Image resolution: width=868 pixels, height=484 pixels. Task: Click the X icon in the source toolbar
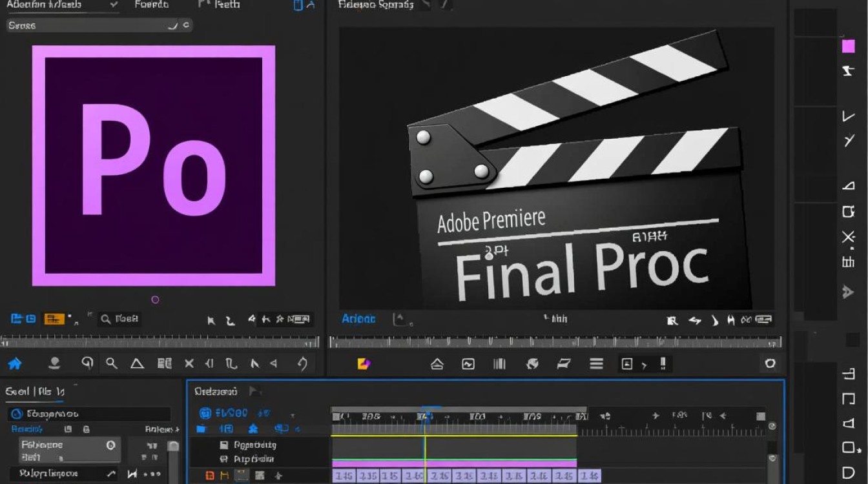189,363
